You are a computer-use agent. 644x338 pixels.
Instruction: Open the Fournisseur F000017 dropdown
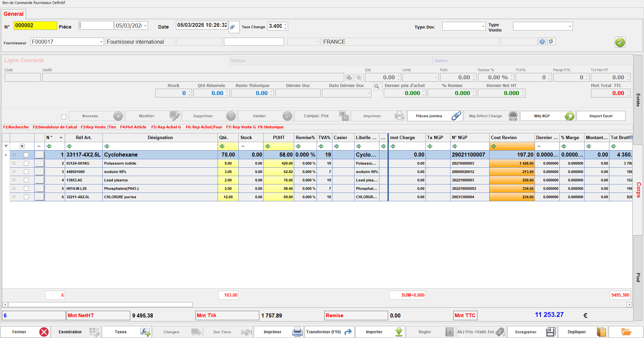click(x=101, y=42)
